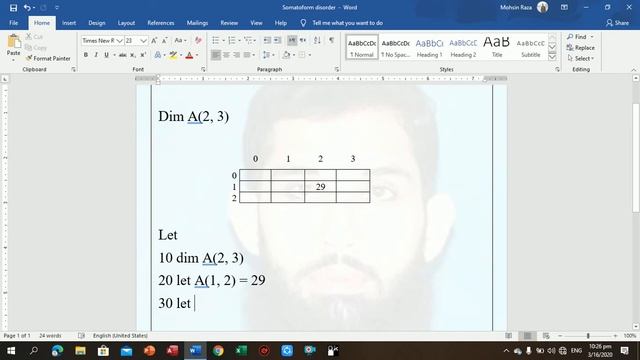The height and width of the screenshot is (360, 640).
Task: Switch to the Review tab
Action: [229, 23]
